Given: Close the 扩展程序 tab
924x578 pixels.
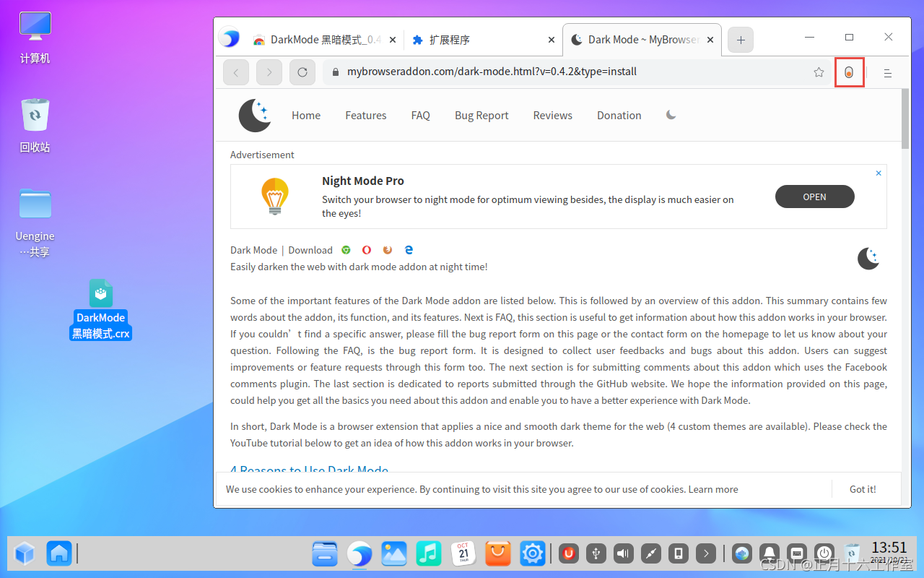Looking at the screenshot, I should point(551,40).
